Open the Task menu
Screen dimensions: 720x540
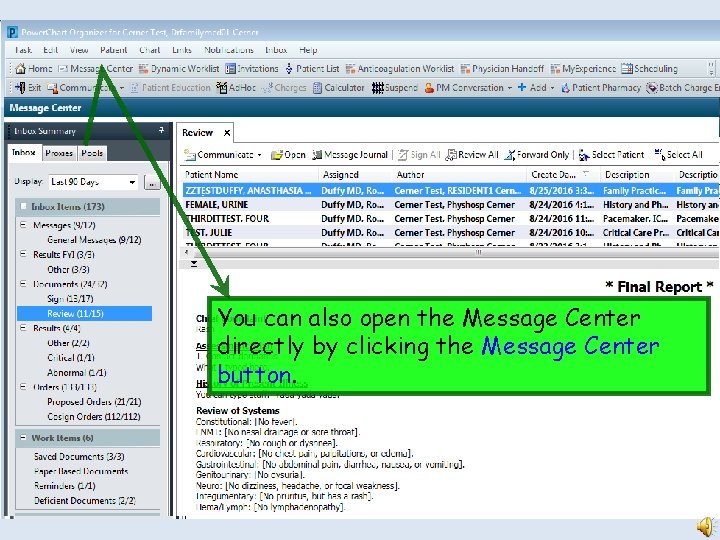click(x=23, y=50)
